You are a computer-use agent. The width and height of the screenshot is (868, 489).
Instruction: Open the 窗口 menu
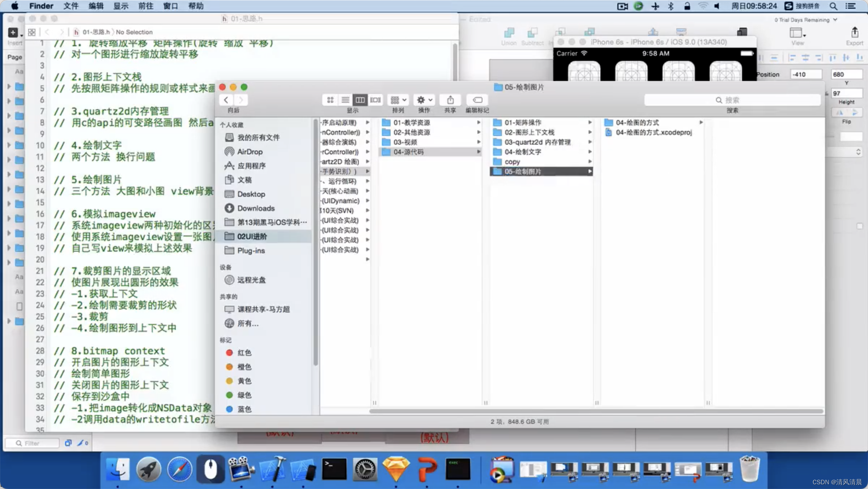click(171, 6)
